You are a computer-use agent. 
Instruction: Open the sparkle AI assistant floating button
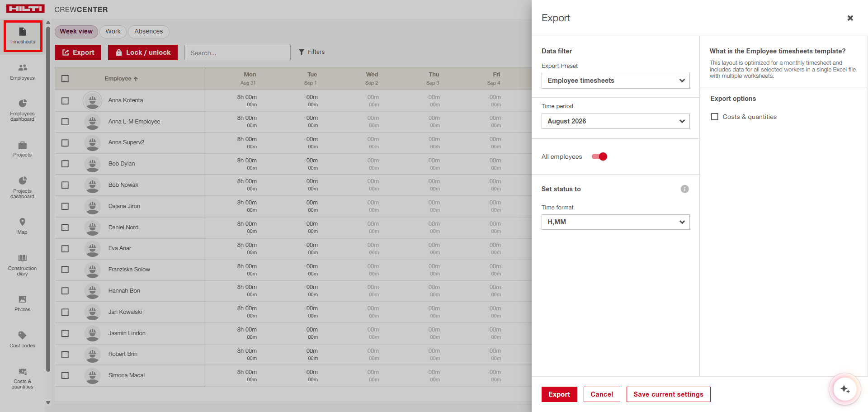coord(844,389)
